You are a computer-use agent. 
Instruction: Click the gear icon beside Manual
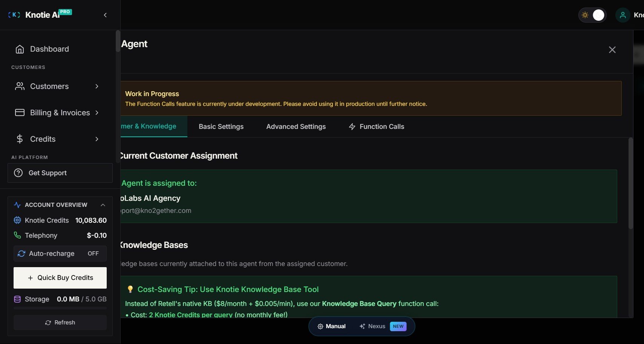(320, 326)
